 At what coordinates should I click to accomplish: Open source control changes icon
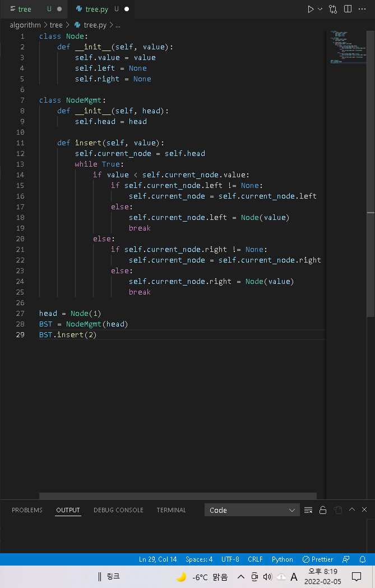click(332, 9)
